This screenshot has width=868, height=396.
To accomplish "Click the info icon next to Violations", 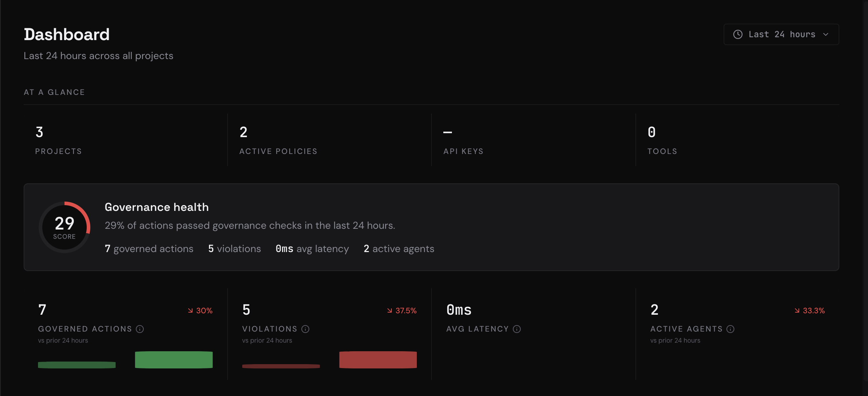I will [305, 329].
